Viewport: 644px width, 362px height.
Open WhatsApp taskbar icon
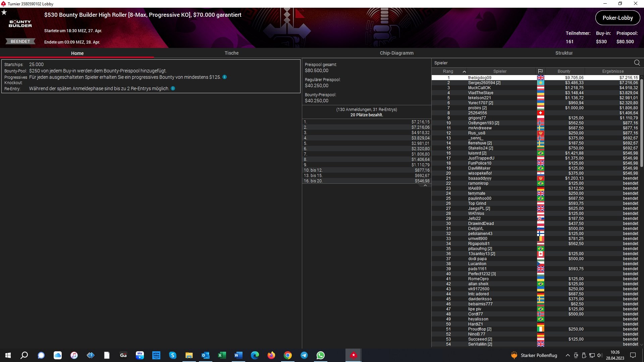321,355
